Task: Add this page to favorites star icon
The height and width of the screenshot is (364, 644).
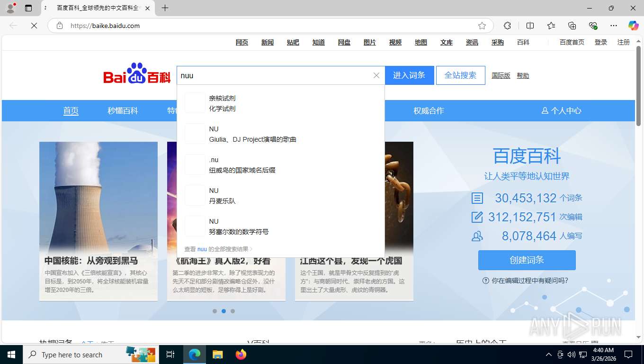Action: coord(482,26)
